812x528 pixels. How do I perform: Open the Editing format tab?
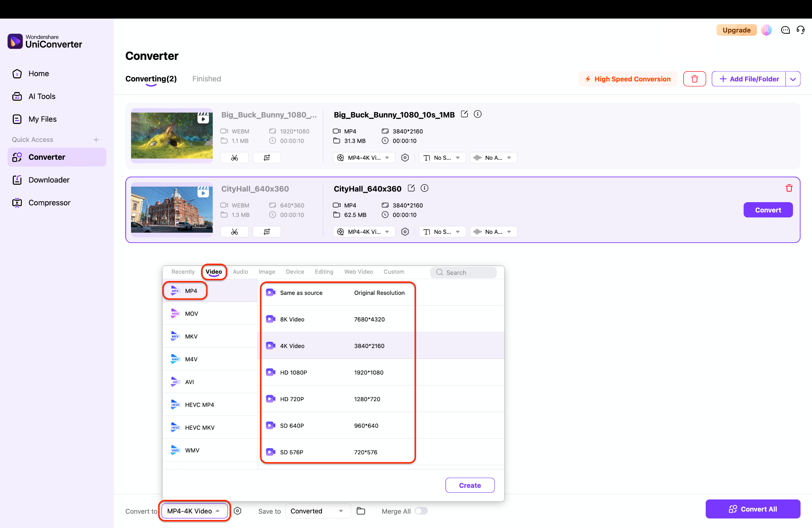point(324,272)
